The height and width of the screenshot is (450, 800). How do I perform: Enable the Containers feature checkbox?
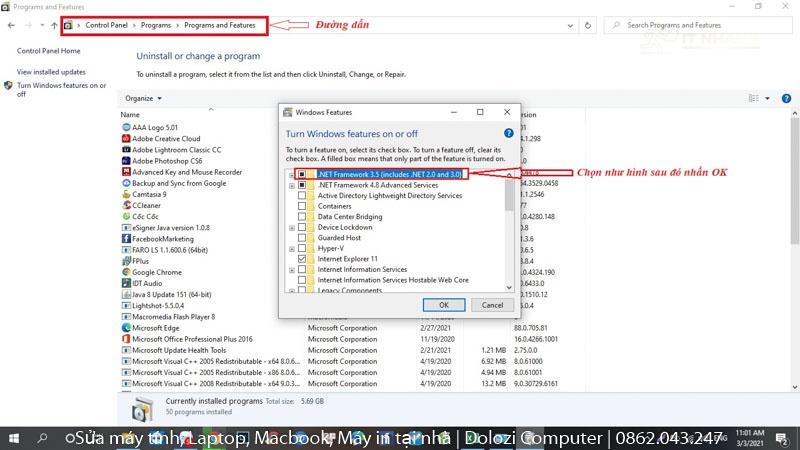tap(302, 206)
